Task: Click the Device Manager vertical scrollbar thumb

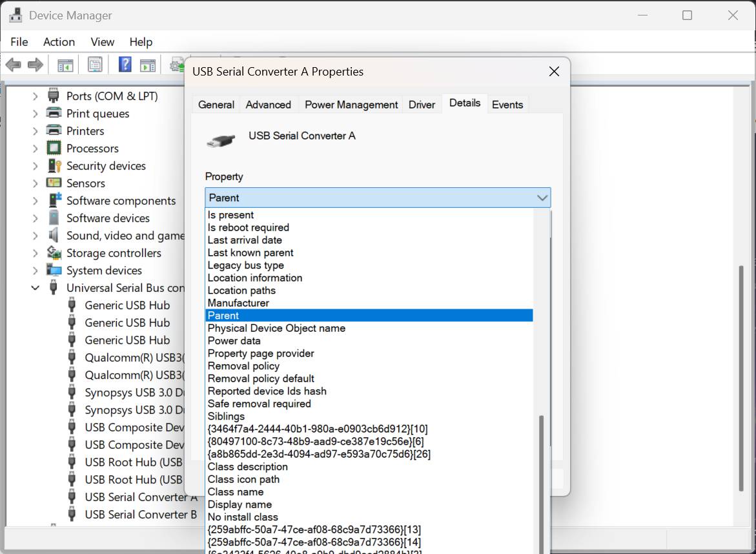Action: click(x=741, y=378)
